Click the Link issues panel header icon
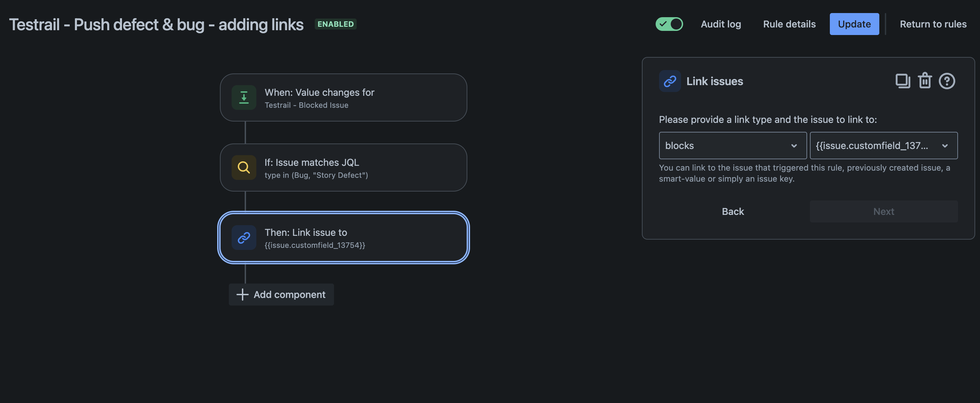Viewport: 980px width, 403px height. (x=670, y=81)
